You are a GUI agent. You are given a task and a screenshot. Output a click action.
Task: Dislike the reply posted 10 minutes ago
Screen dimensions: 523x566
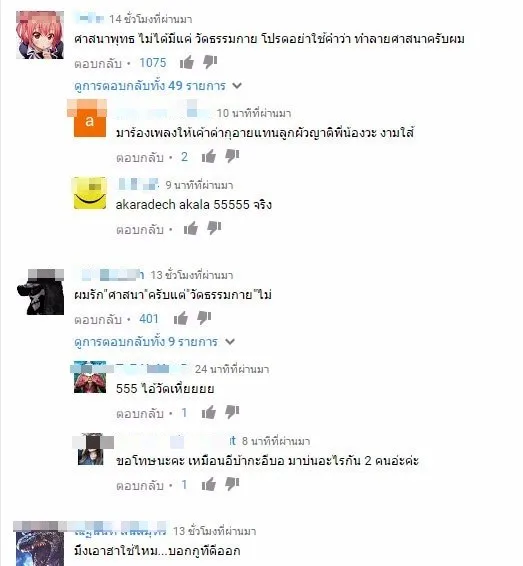point(232,156)
